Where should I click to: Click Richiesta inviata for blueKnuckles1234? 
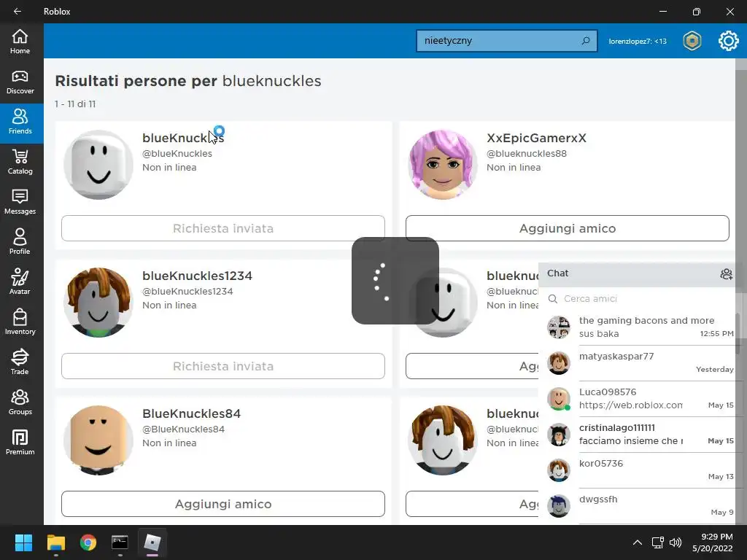223,366
